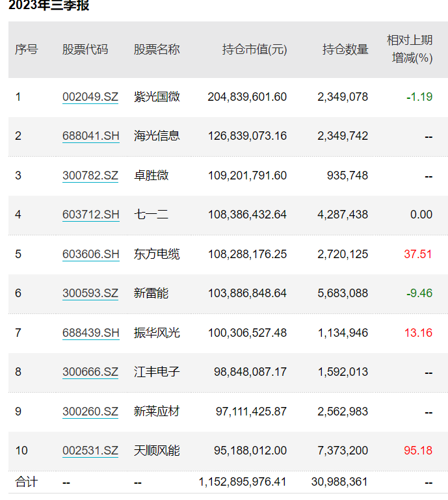
Task: Open stock code link 300260.SZ
Action: tap(90, 412)
